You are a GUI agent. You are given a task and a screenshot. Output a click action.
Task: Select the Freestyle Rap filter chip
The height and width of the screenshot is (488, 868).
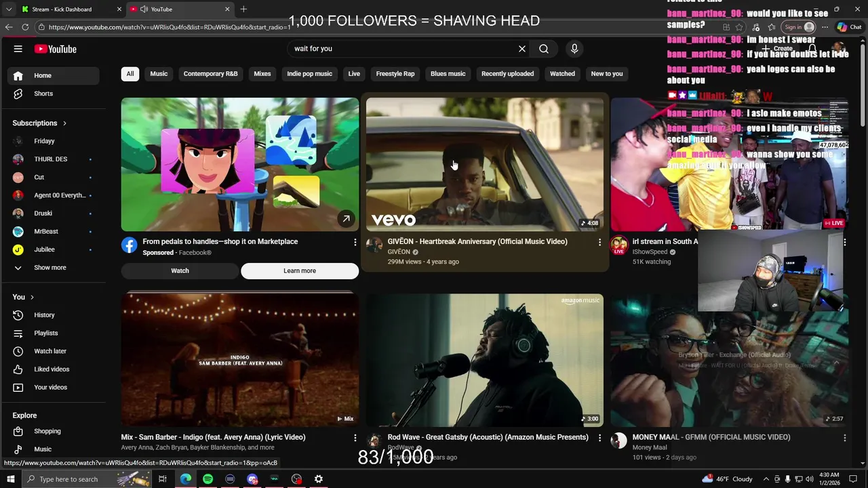395,74
